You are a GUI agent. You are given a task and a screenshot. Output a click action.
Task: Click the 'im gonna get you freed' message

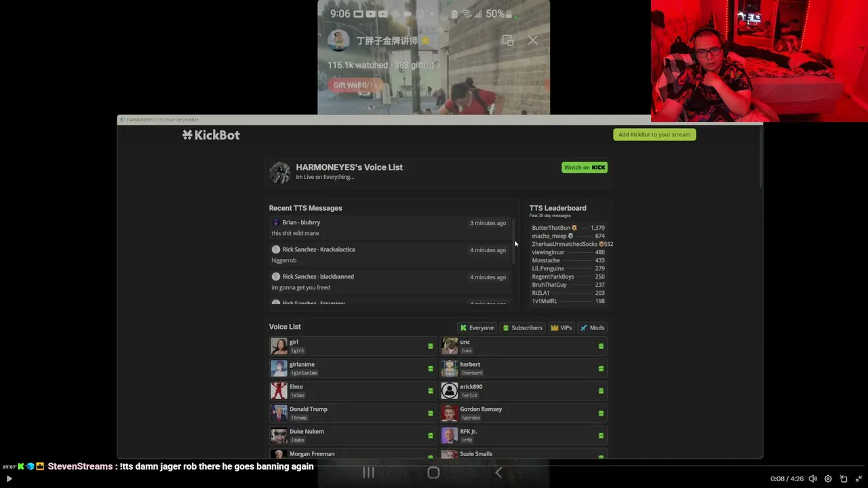(x=301, y=287)
